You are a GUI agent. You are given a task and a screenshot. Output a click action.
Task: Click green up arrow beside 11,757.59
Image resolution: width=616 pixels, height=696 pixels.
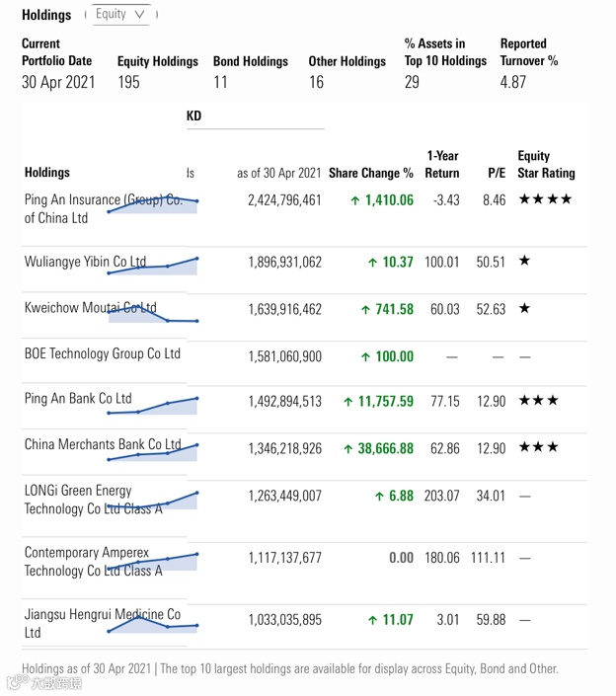click(x=348, y=402)
